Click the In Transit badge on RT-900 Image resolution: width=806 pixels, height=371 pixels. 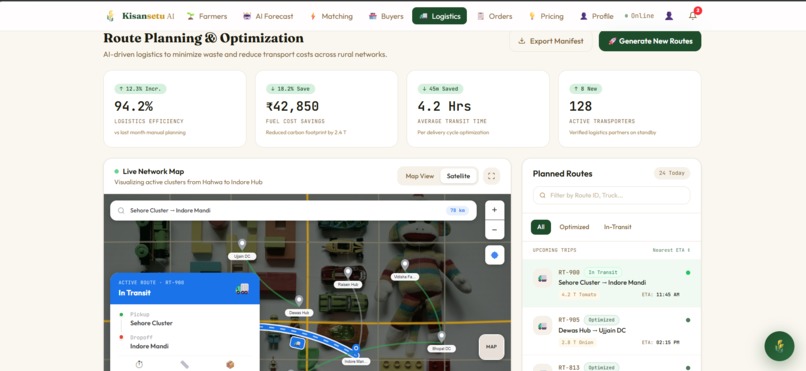point(602,272)
